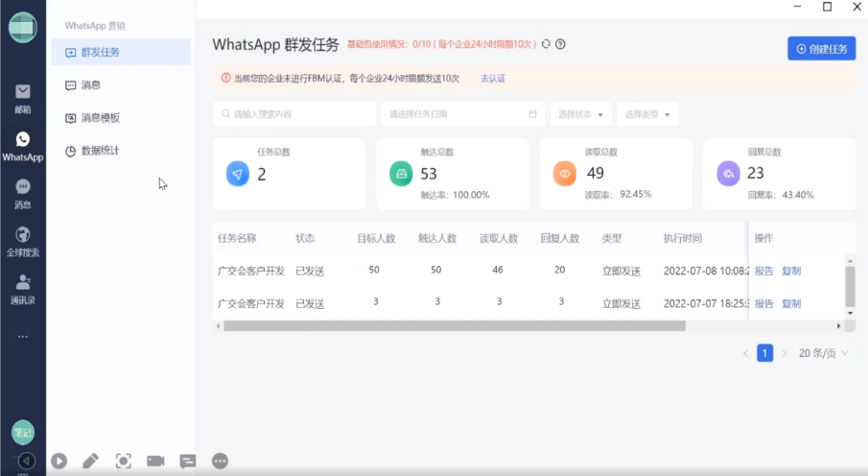Click the purple 回复总数 reply icon
Viewport: 868px width, 476px height.
728,174
